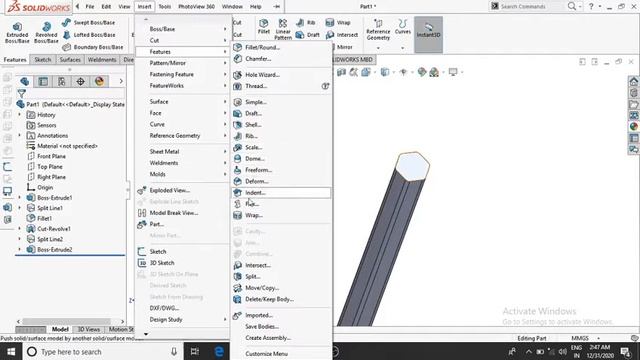Open the PropertyManager tab icon
Image resolution: width=640 pixels, height=360 pixels.
43,81
